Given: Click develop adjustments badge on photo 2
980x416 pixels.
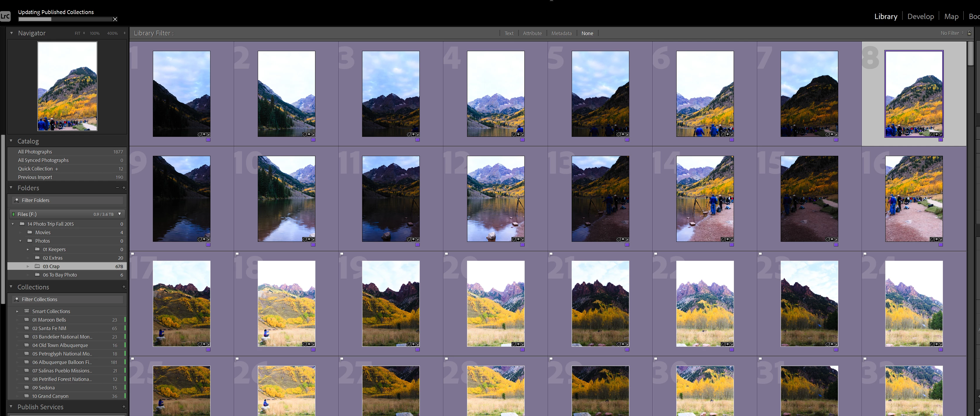Looking at the screenshot, I should 313,134.
